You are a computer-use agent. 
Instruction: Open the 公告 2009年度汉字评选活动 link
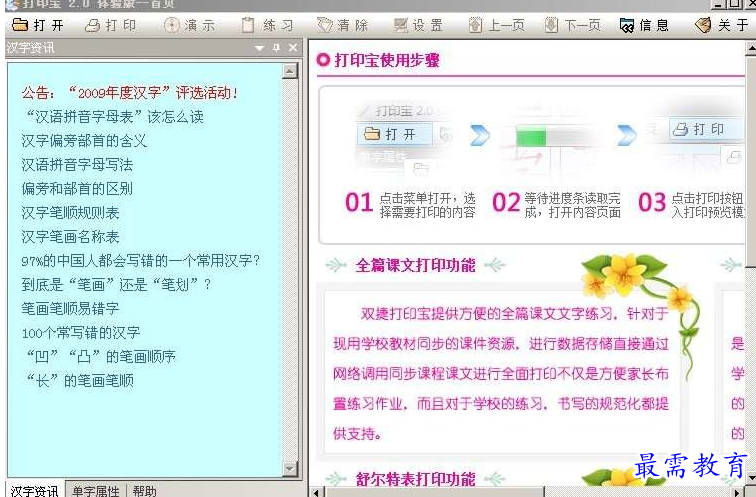[130, 93]
